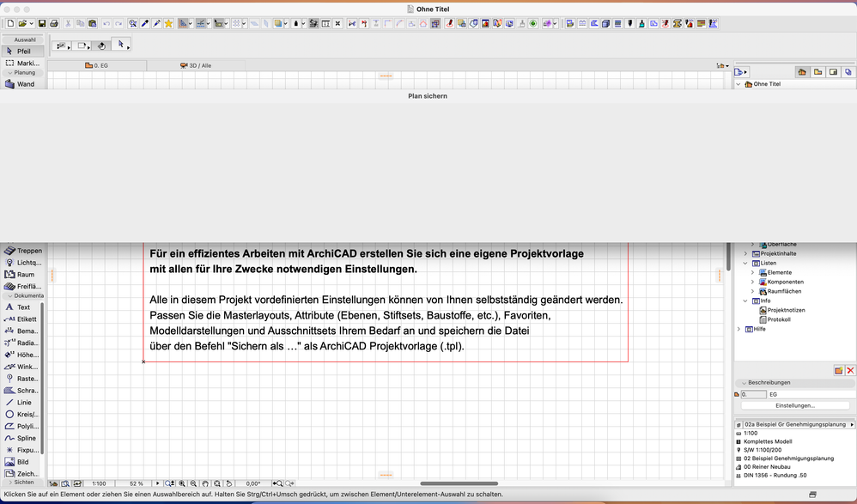857x504 pixels.
Task: Click the green circle icon in toolbar
Action: pos(533,23)
